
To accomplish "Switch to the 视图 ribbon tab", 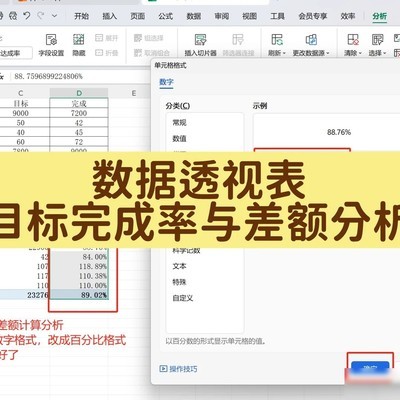I will point(249,16).
